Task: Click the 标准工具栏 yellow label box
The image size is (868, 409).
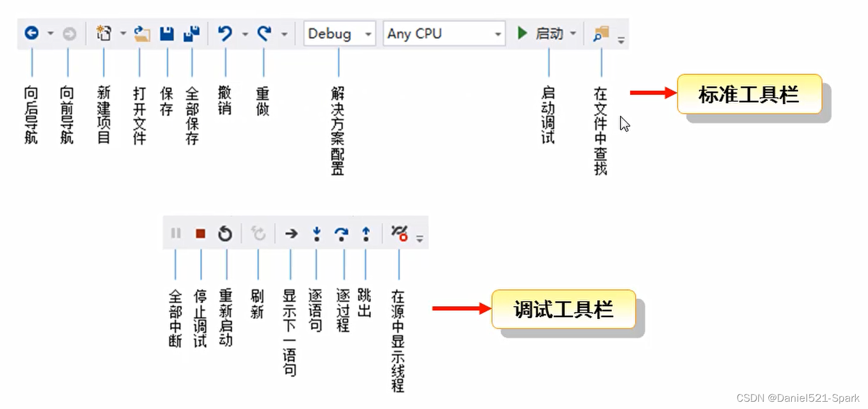Action: [x=749, y=94]
